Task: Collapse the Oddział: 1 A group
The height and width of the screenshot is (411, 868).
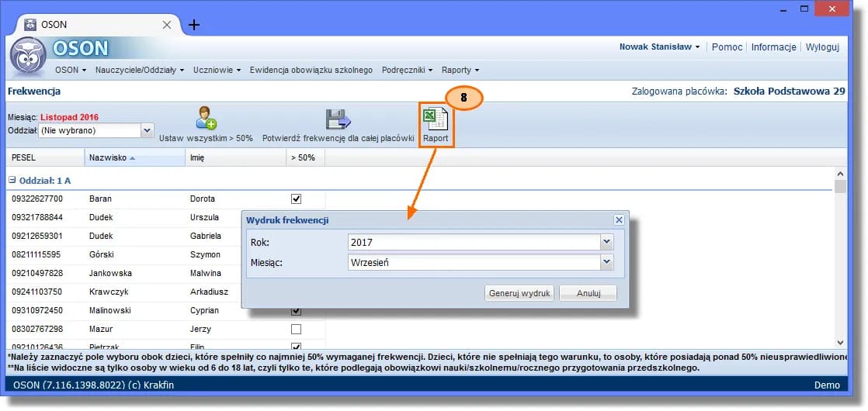Action: pos(12,180)
